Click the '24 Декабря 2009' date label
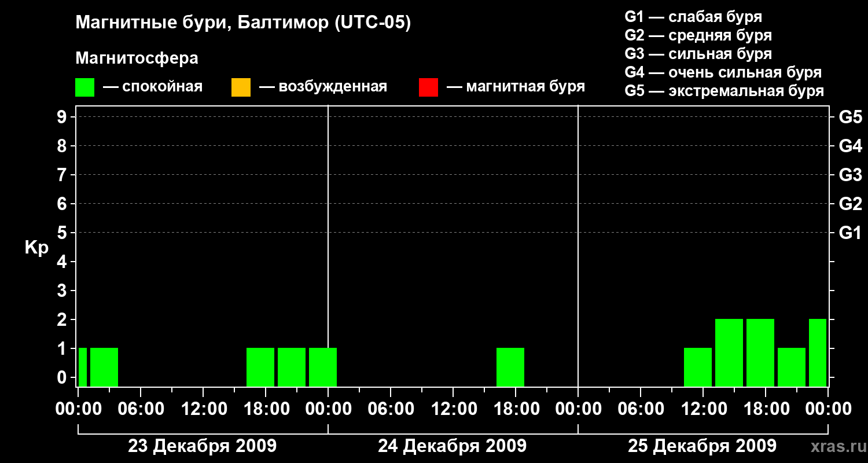The image size is (868, 463). point(453,446)
